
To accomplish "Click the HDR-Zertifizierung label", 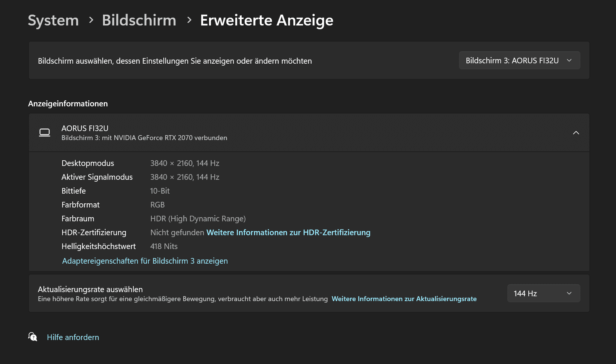I will [94, 233].
